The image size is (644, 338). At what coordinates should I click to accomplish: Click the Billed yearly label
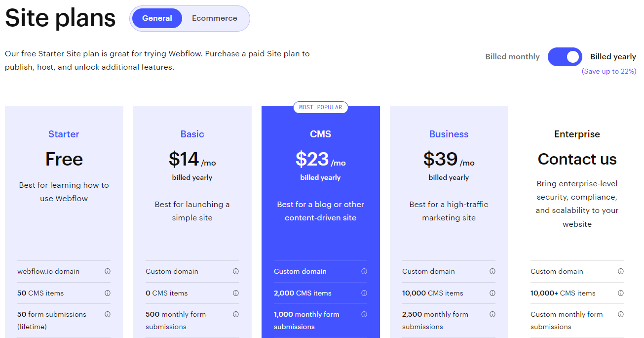click(x=613, y=57)
